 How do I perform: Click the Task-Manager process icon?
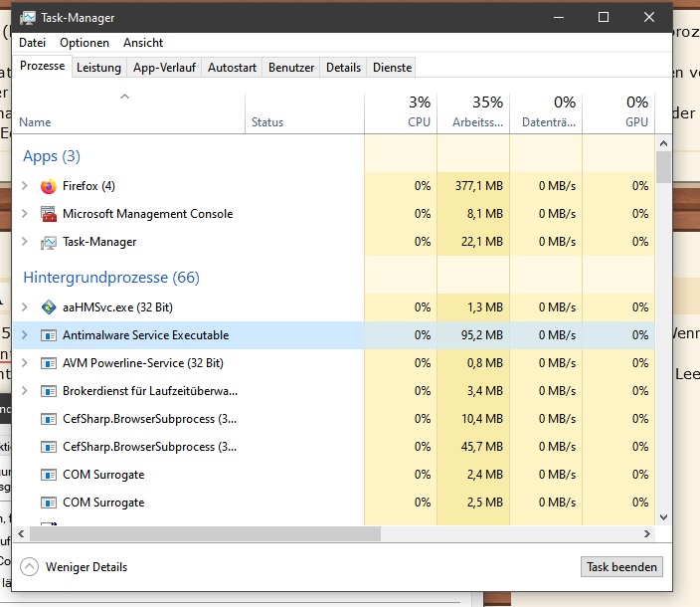[49, 242]
